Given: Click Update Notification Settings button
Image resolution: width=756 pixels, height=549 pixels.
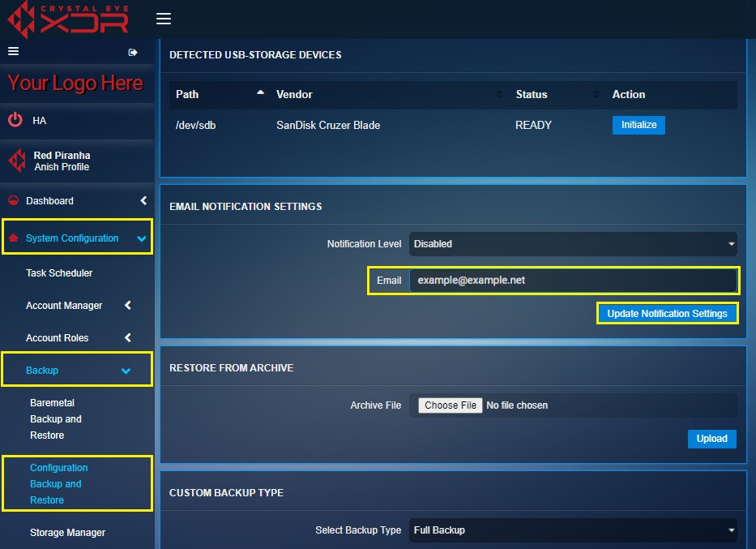Looking at the screenshot, I should coord(668,314).
